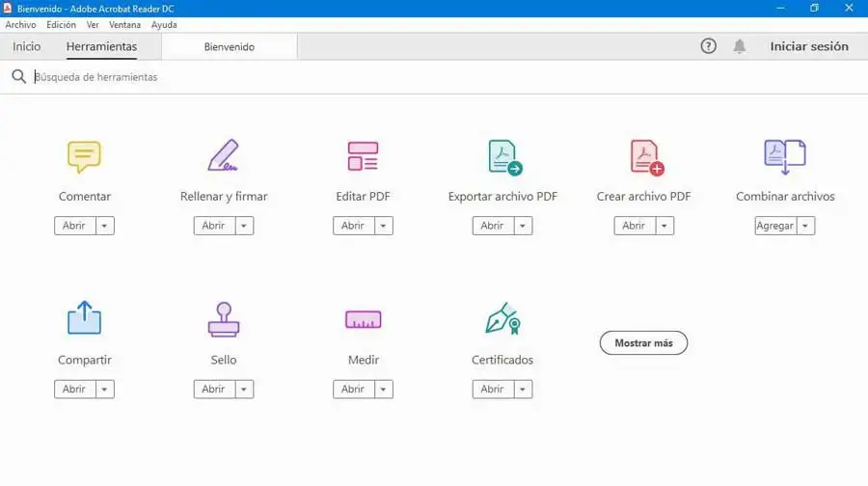Expand dropdown arrow for Rellenar y firmar
Viewport: 868px width, 486px height.
(244, 226)
